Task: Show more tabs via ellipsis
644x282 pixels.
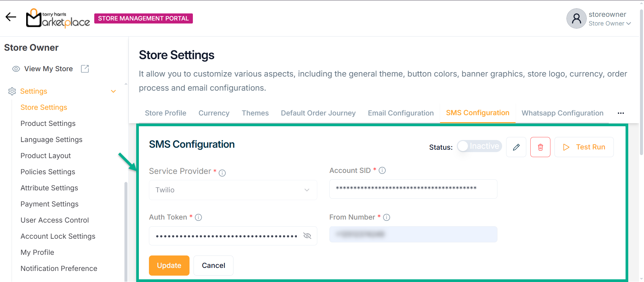Action: (621, 113)
